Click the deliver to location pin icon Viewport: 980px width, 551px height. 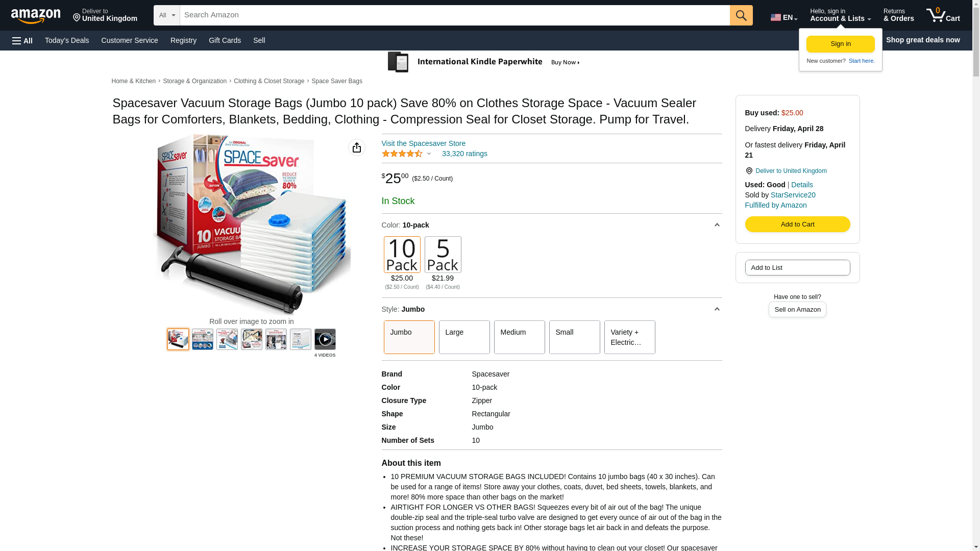(x=749, y=171)
